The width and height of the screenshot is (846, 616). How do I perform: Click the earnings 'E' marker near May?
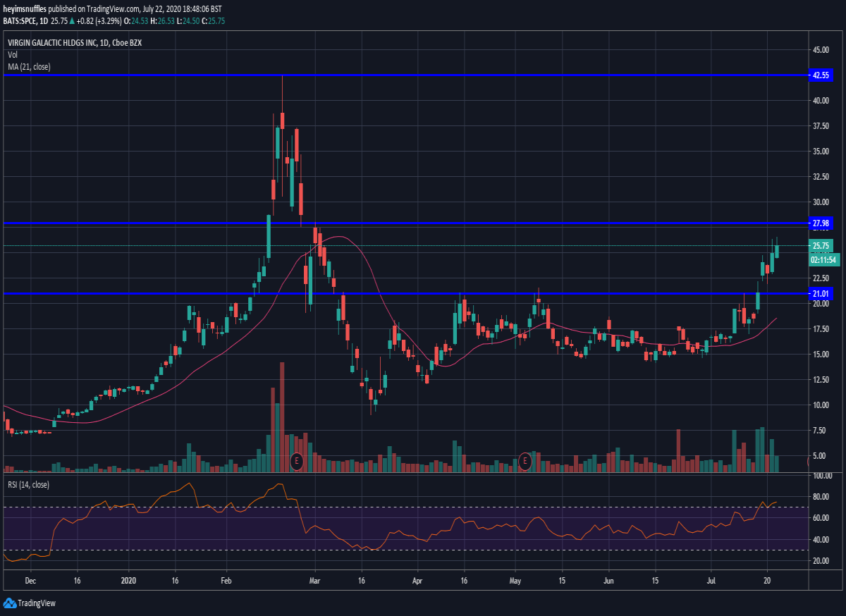pyautogui.click(x=525, y=461)
